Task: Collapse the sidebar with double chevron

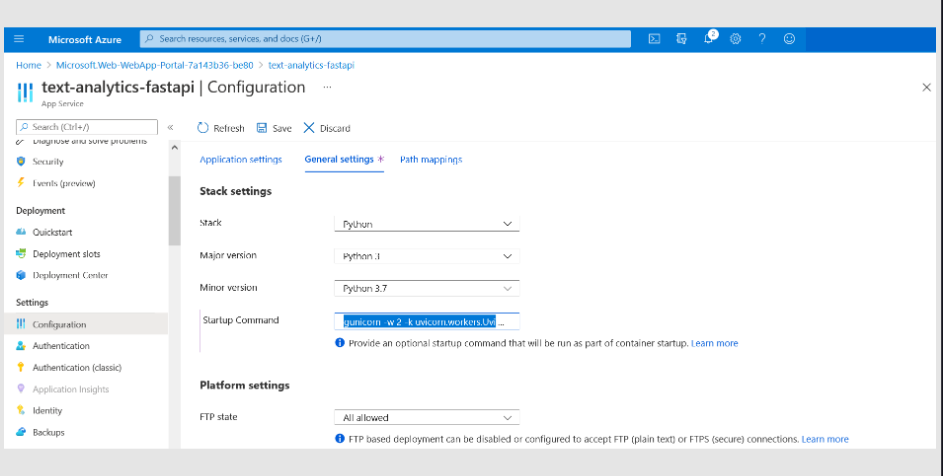Action: [x=170, y=128]
